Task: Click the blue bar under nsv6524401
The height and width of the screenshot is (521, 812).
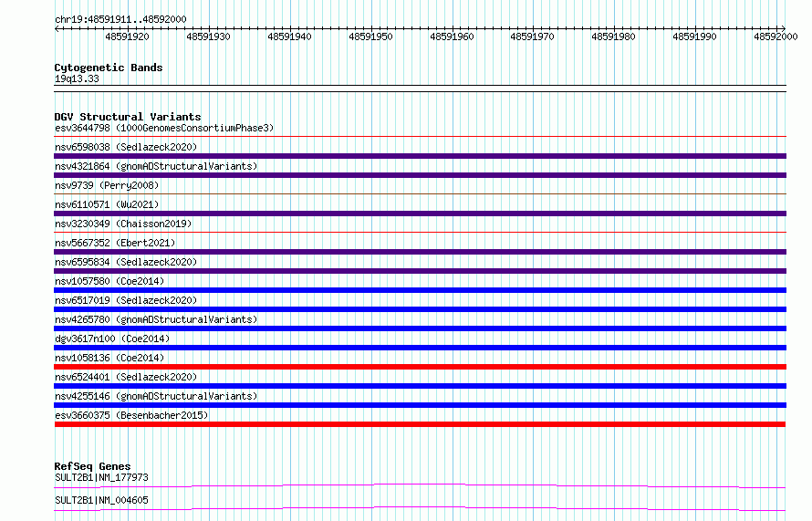Action: click(420, 386)
